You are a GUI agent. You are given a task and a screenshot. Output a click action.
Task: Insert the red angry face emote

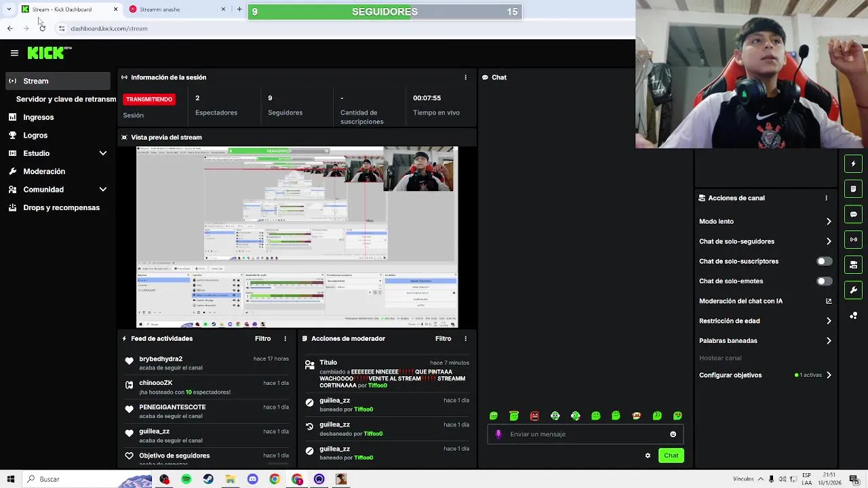pos(534,415)
